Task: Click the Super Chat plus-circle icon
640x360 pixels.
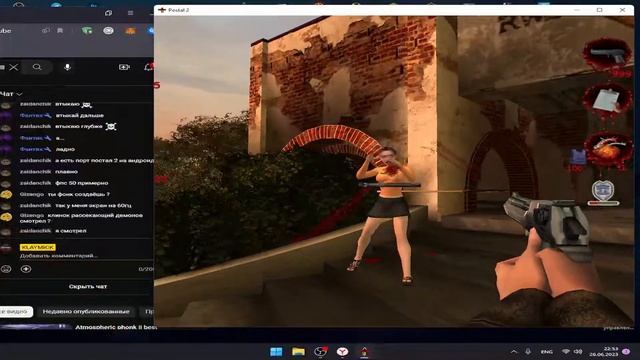Action: coord(26,269)
